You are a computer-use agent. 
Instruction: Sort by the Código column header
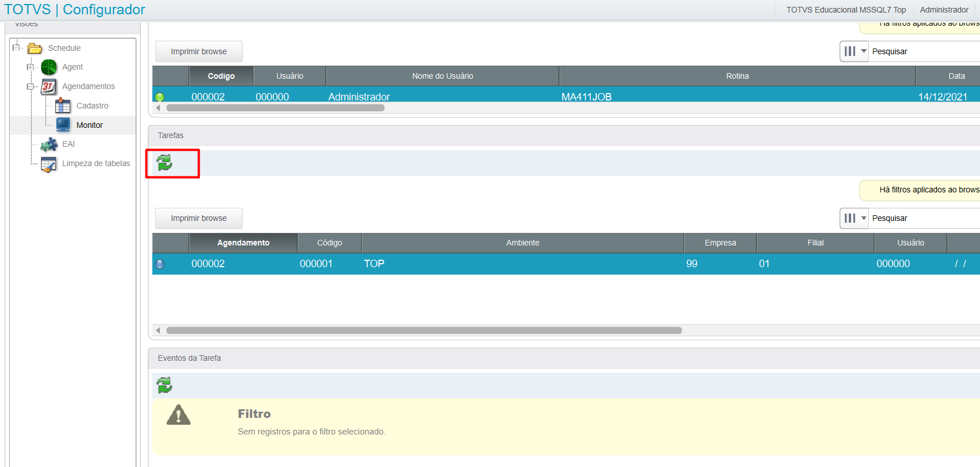click(x=330, y=243)
